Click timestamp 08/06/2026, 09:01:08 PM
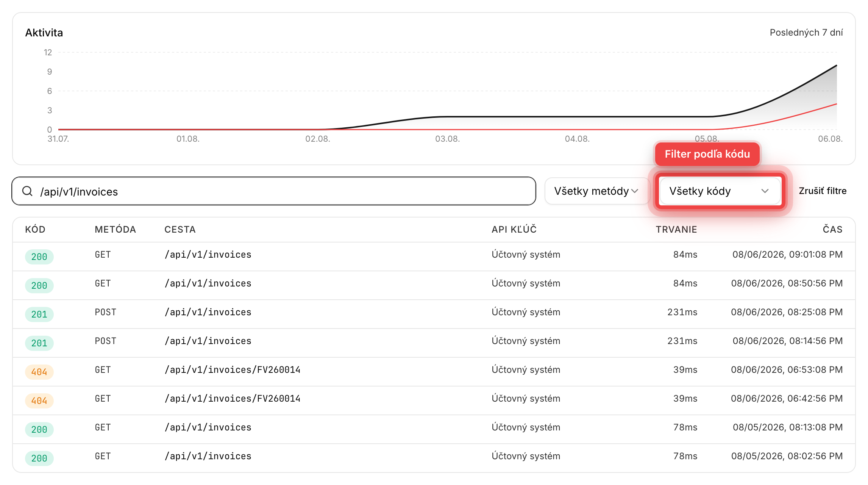The width and height of the screenshot is (868, 485). coord(788,255)
